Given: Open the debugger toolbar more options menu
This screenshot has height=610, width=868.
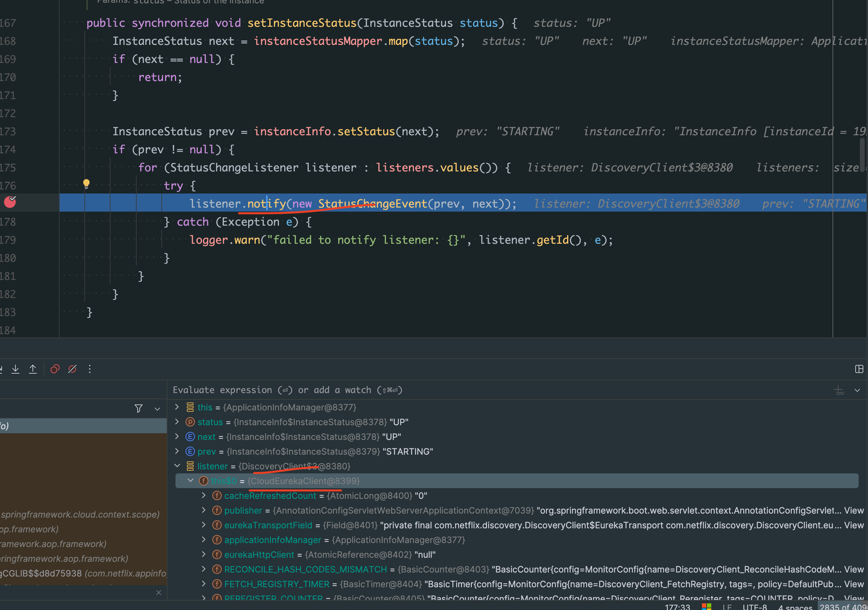Looking at the screenshot, I should pos(90,369).
